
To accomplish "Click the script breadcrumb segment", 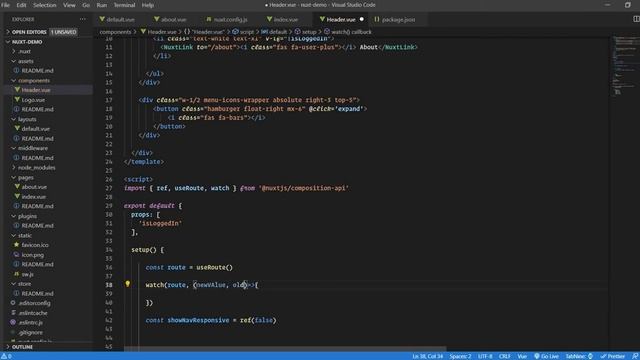I will (243, 32).
